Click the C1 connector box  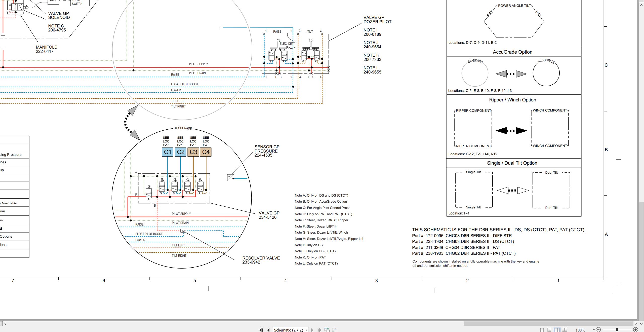[168, 152]
